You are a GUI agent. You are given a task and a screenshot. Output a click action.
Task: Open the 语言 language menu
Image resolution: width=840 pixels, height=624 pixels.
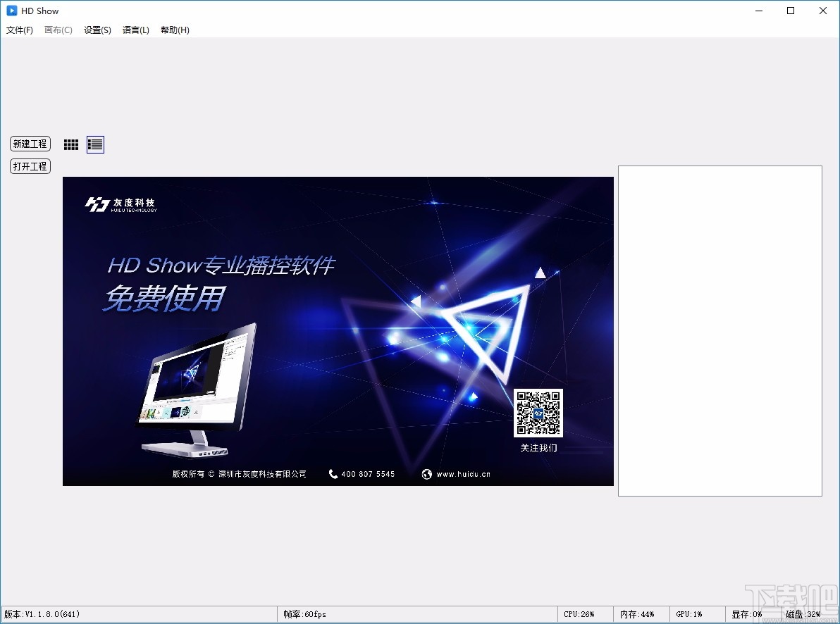[x=135, y=30]
